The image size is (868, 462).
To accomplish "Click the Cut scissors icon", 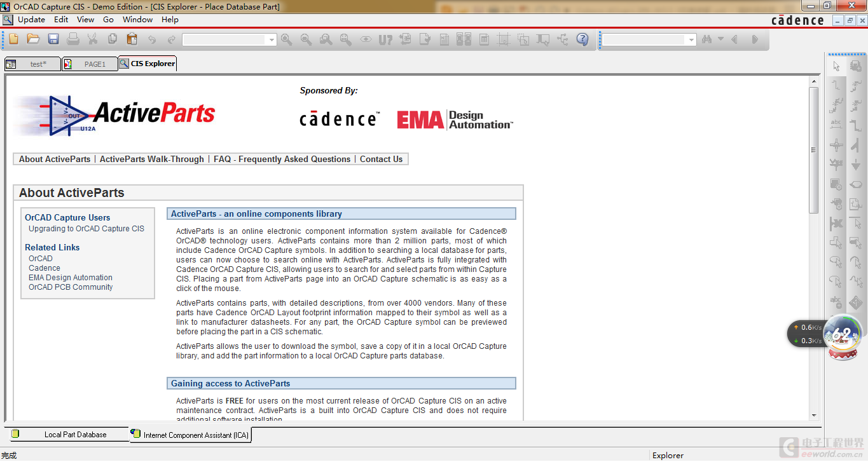I will [x=93, y=39].
